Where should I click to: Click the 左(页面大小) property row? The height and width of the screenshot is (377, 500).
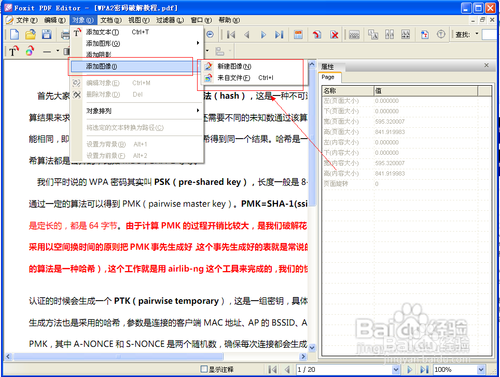[x=407, y=101]
